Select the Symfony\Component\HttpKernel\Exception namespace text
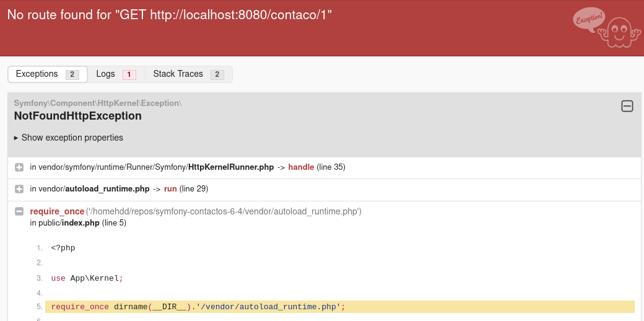Viewport: 644px width, 321px height. [x=98, y=103]
